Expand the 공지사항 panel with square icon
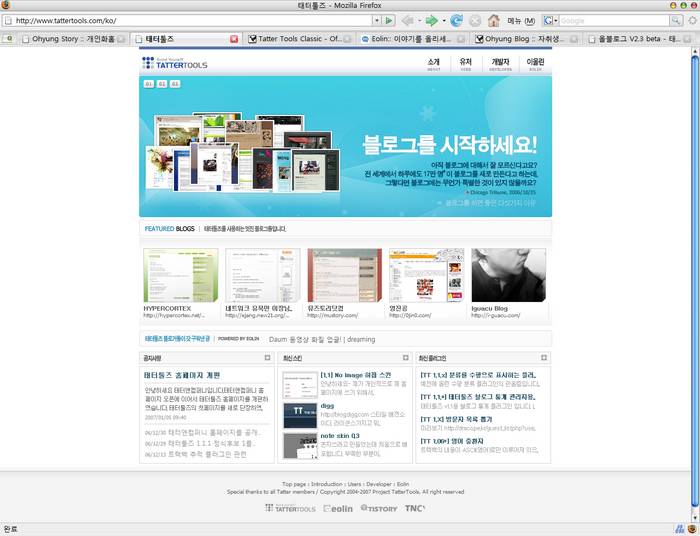This screenshot has height=536, width=700. [x=267, y=357]
